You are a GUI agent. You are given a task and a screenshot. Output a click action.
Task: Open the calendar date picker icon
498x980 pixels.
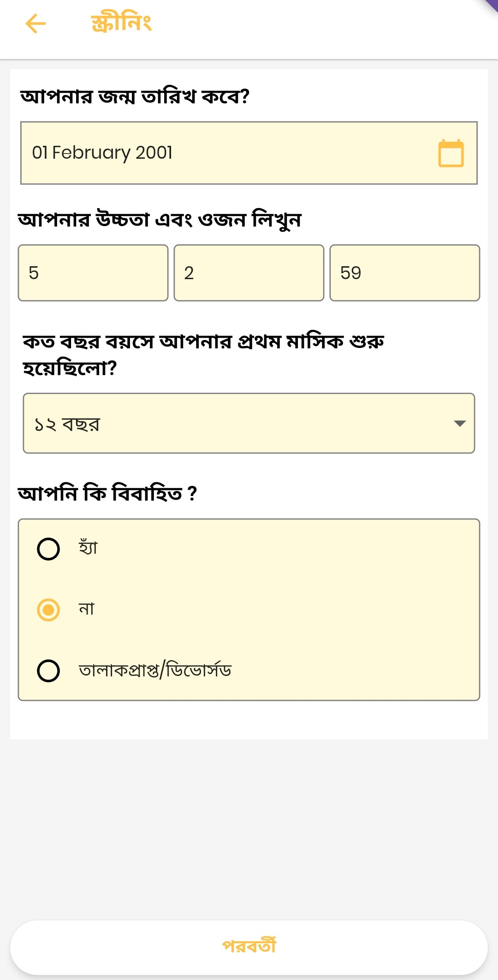(451, 153)
